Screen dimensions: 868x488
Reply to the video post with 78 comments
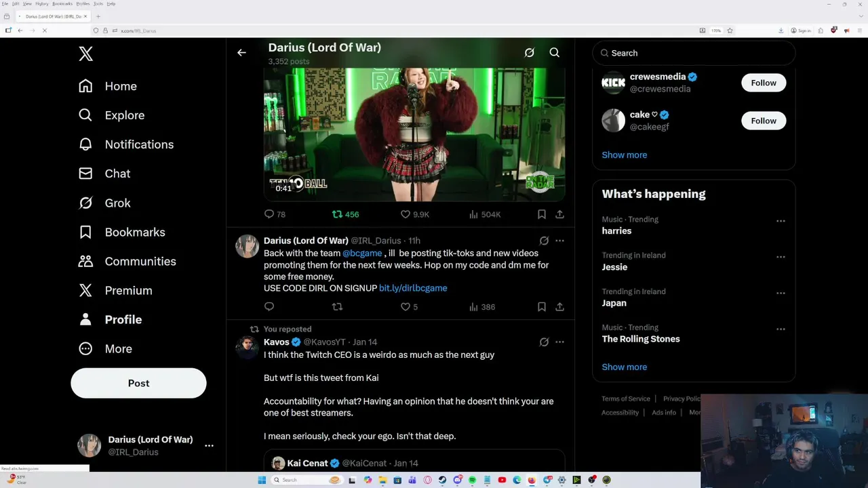click(x=275, y=214)
